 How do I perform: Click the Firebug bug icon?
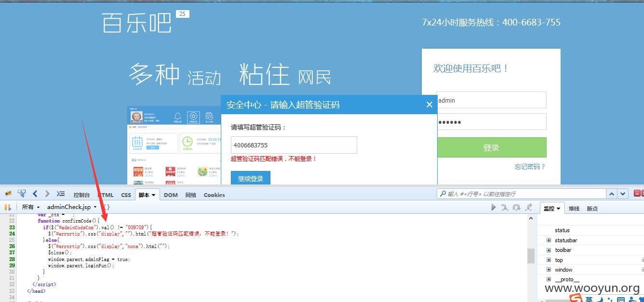[8, 194]
